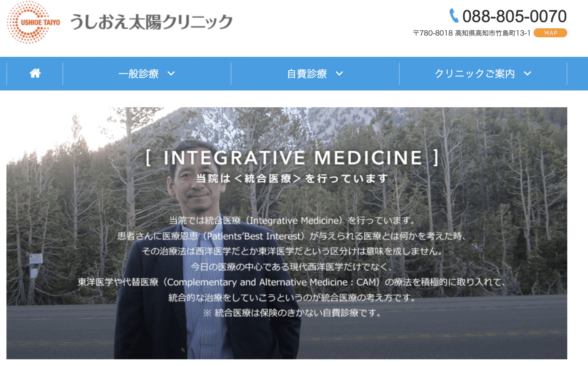Screen dimensions: 588x366
Task: Click the postal code 〒780-8018 text
Action: tap(433, 33)
